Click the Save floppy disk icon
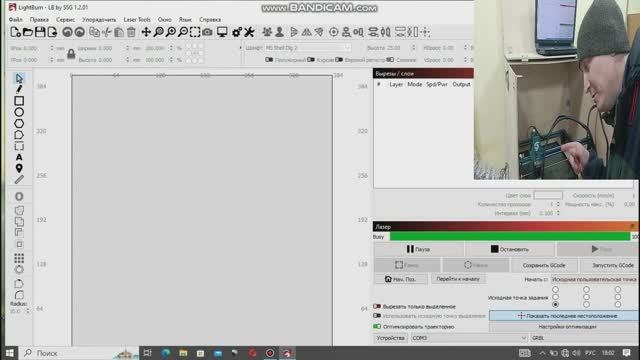 (40, 32)
